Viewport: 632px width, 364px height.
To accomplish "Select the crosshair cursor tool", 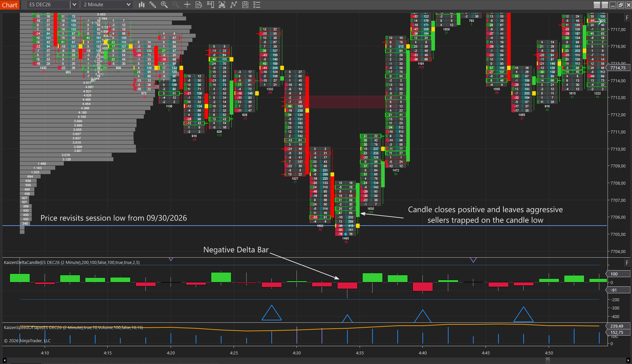I will 187,5.
